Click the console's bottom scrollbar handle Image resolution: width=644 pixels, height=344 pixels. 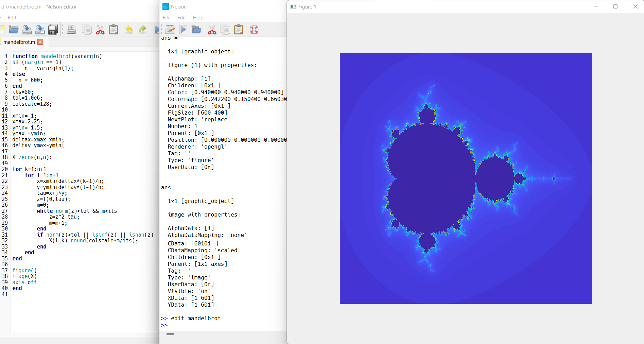[170, 334]
